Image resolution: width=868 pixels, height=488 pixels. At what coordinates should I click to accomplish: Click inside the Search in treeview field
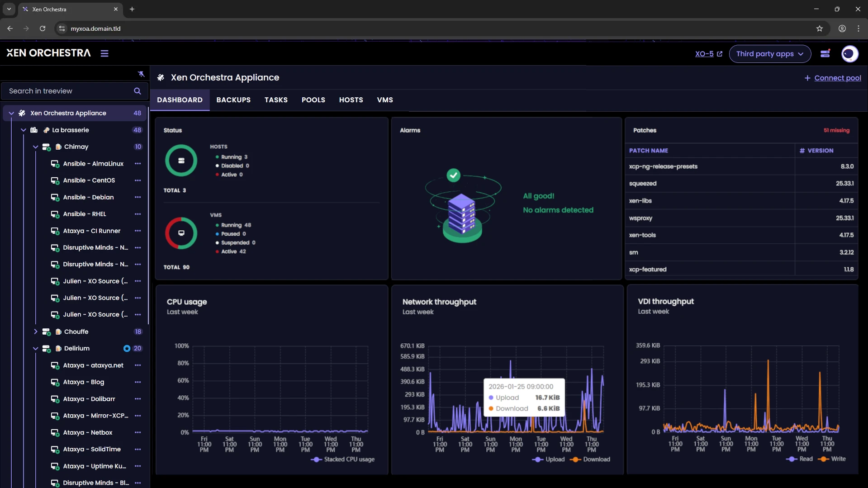click(x=68, y=91)
